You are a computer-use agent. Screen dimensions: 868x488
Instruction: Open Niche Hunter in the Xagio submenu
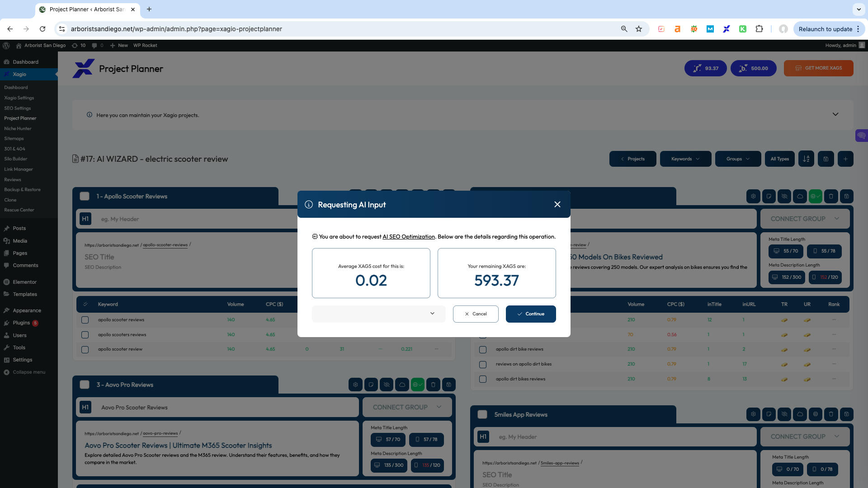pos(18,129)
